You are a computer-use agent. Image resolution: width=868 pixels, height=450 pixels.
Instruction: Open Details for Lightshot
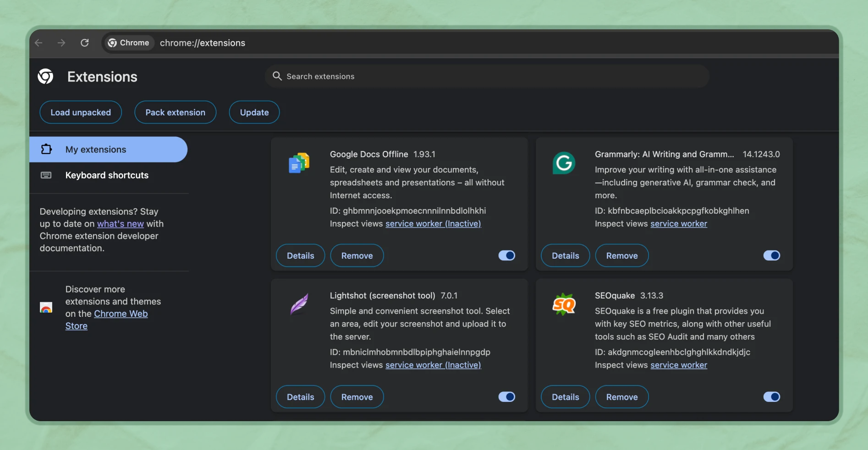coord(300,396)
